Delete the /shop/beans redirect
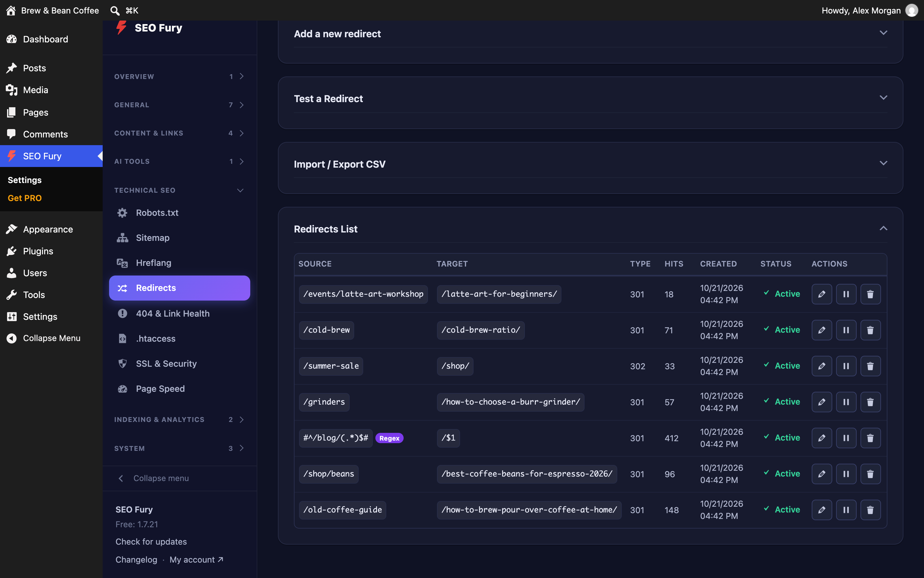Viewport: 924px width, 578px height. point(870,474)
